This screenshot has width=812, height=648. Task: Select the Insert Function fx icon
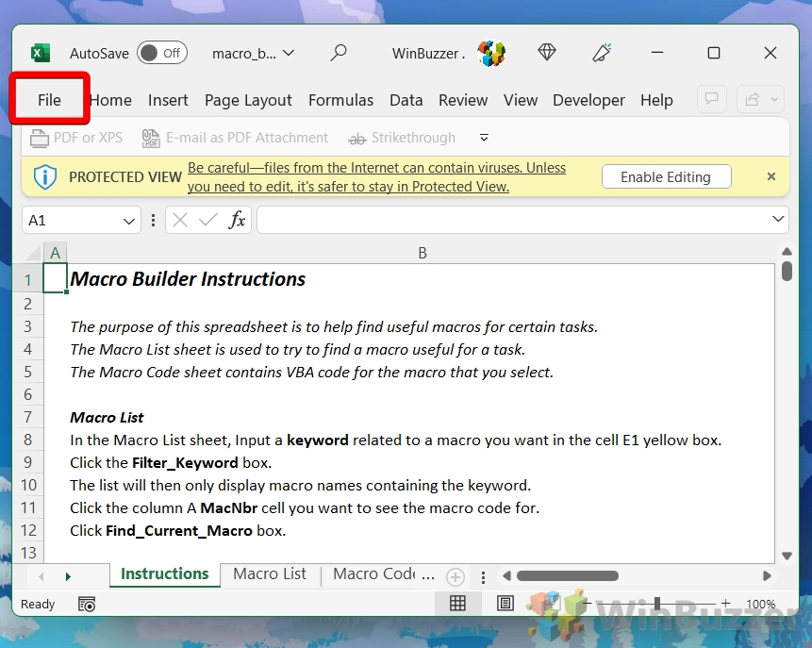pyautogui.click(x=237, y=220)
